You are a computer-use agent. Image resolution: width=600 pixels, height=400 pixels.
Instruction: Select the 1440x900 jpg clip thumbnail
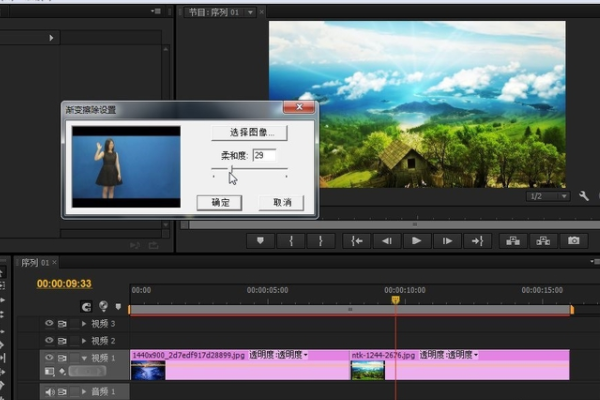(x=148, y=371)
